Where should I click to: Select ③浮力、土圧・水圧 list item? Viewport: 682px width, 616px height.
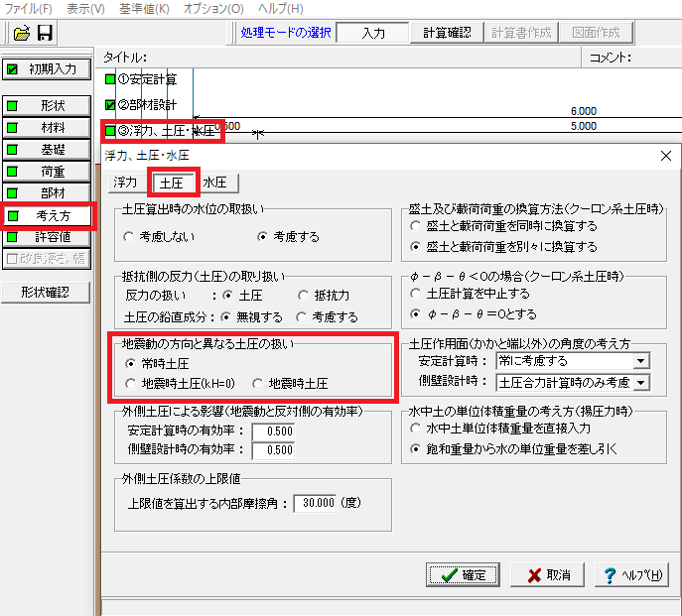click(x=161, y=131)
